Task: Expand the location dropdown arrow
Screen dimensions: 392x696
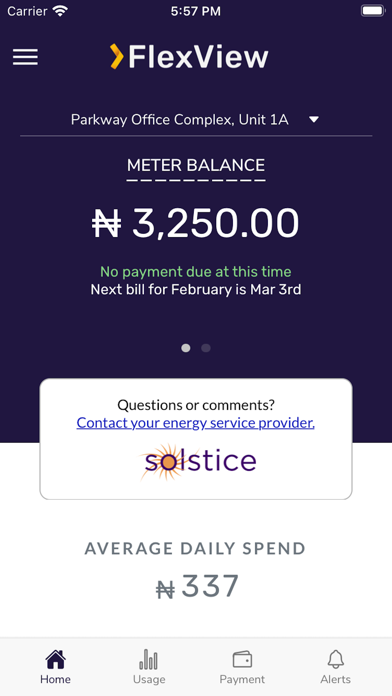Action: coord(314,119)
